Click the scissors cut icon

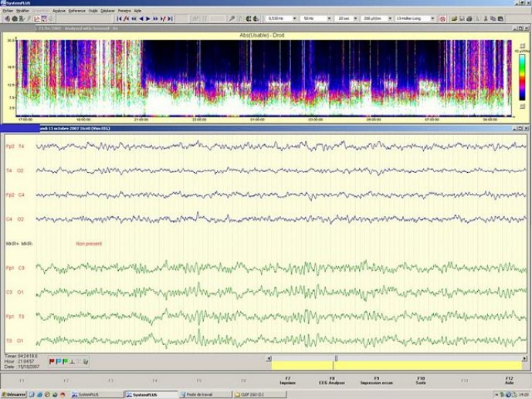coord(486,19)
